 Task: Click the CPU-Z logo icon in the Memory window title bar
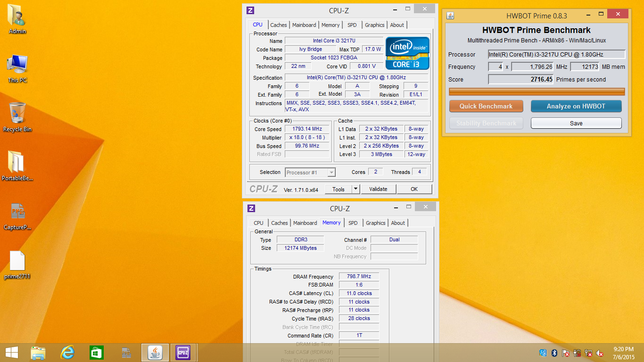pos(251,208)
